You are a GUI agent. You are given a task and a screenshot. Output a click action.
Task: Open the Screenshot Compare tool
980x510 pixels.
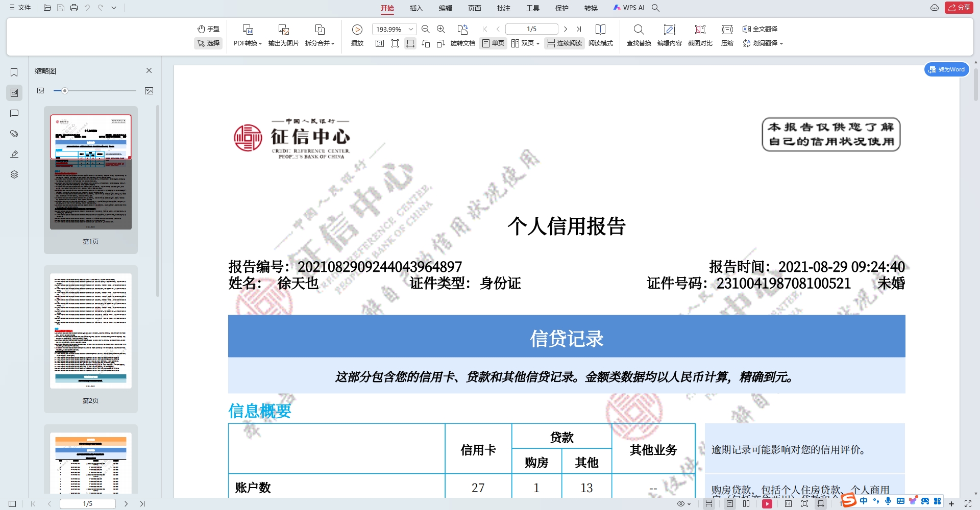[x=700, y=30]
